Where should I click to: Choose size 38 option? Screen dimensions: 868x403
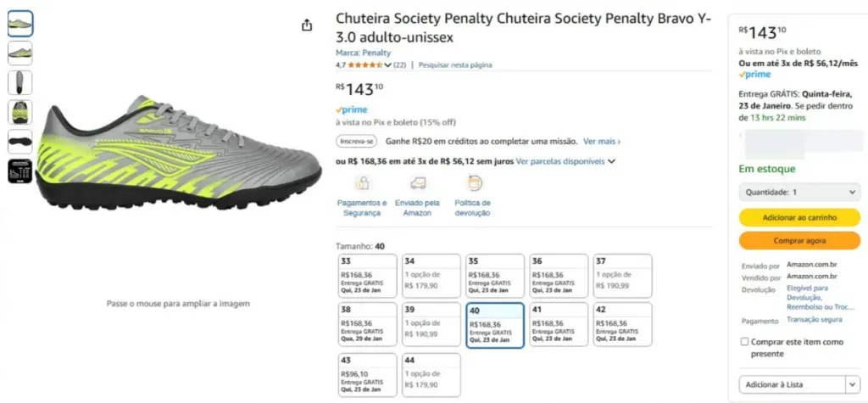click(368, 324)
